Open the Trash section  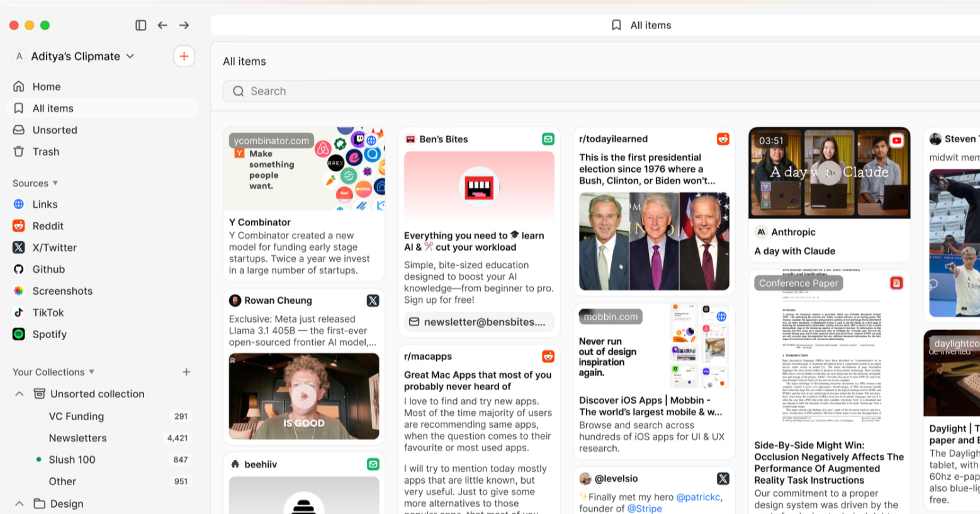tap(45, 151)
